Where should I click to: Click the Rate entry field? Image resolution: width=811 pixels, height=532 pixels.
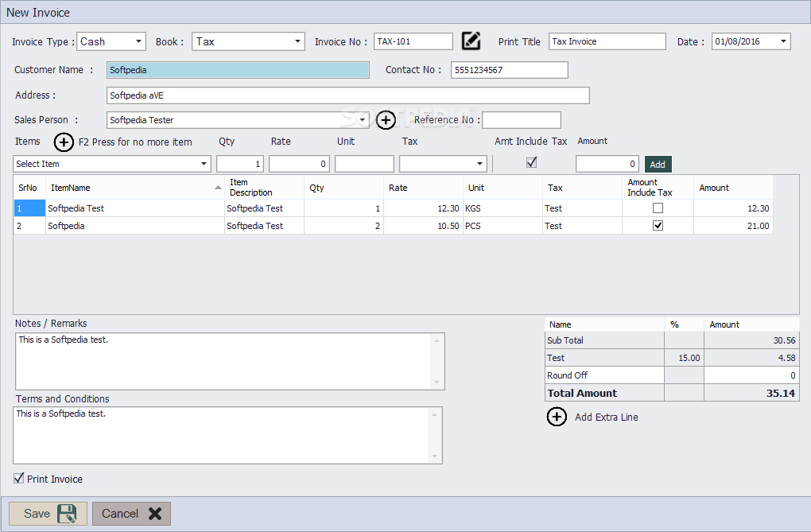click(x=299, y=164)
